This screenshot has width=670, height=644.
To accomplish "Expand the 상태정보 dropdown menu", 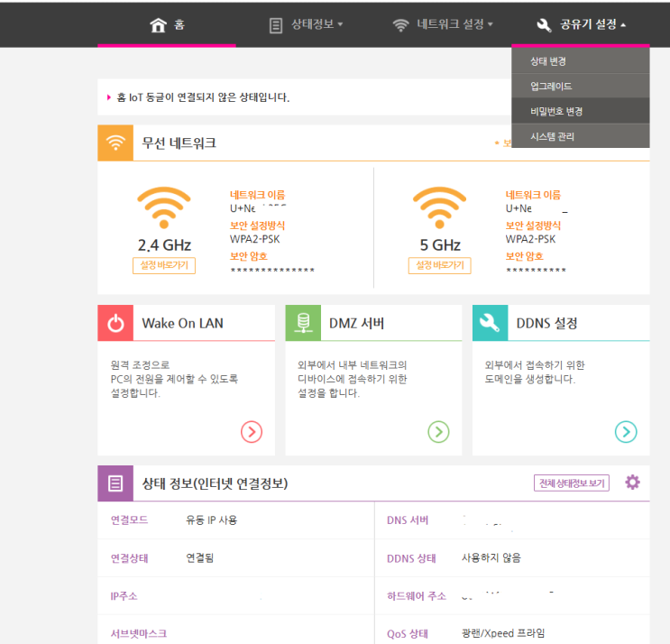I will pyautogui.click(x=317, y=24).
